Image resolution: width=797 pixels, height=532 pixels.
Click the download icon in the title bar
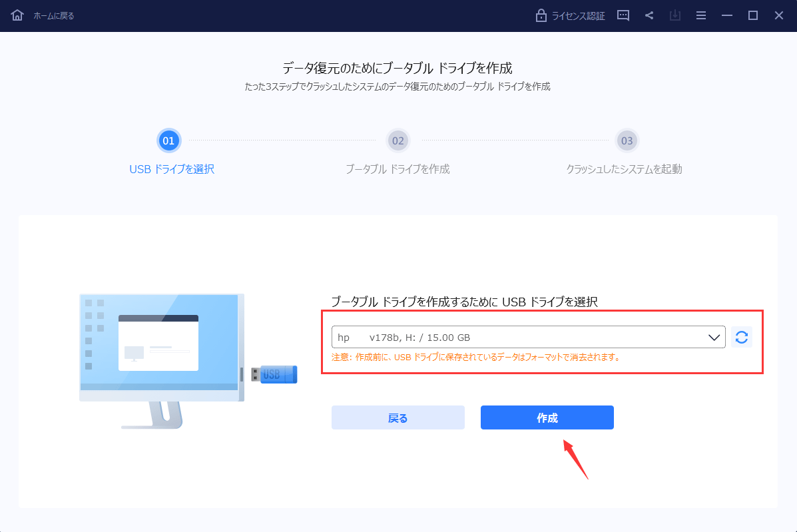pos(675,15)
